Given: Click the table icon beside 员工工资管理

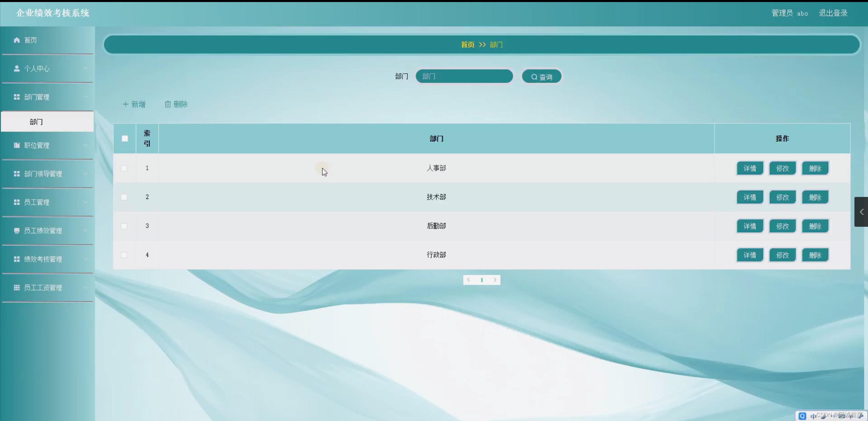Looking at the screenshot, I should 17,287.
